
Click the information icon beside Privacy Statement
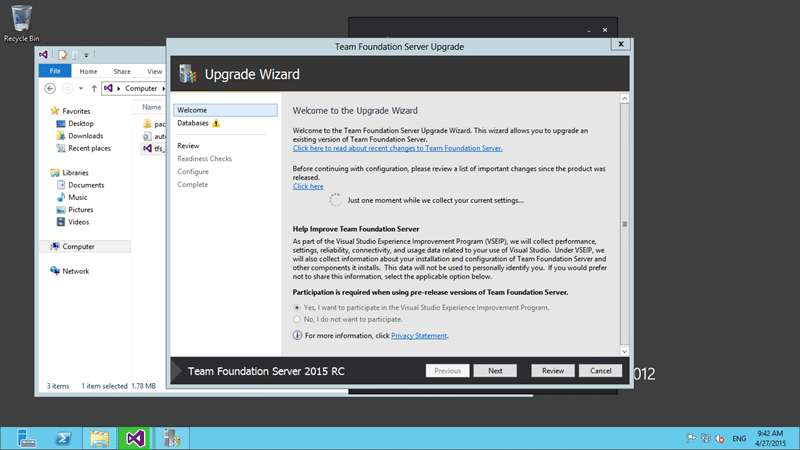[297, 335]
